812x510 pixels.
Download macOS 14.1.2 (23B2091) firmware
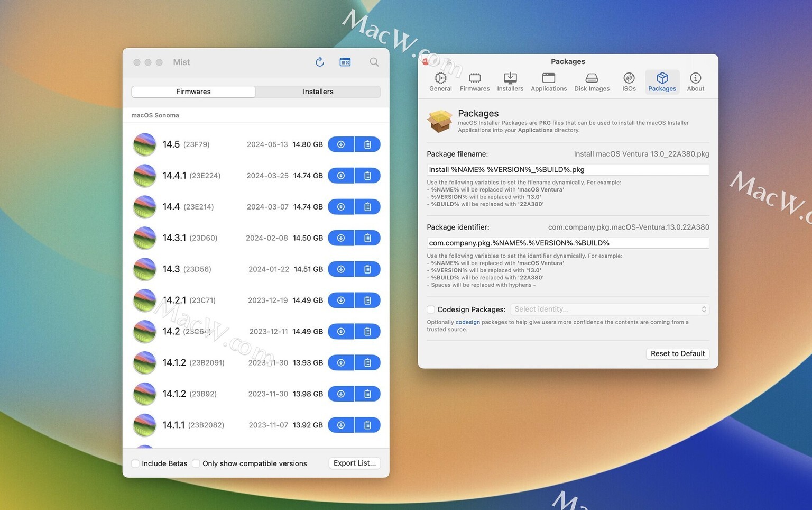pyautogui.click(x=341, y=363)
